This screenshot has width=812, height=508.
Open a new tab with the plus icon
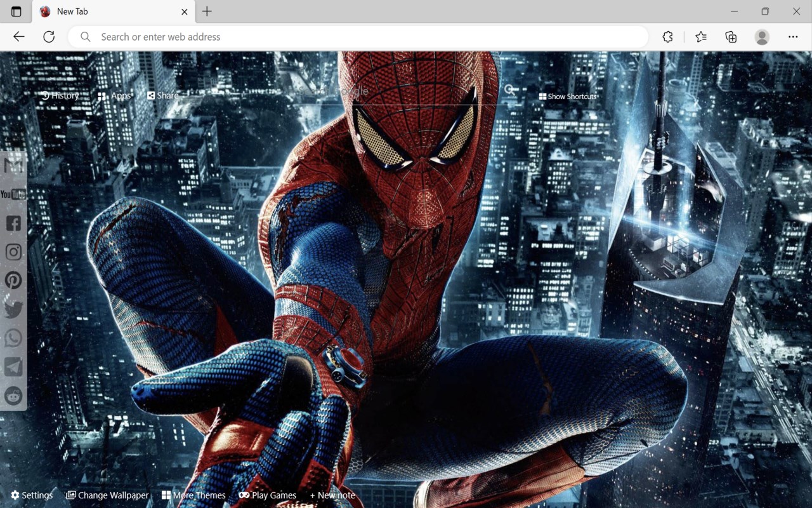click(x=207, y=11)
